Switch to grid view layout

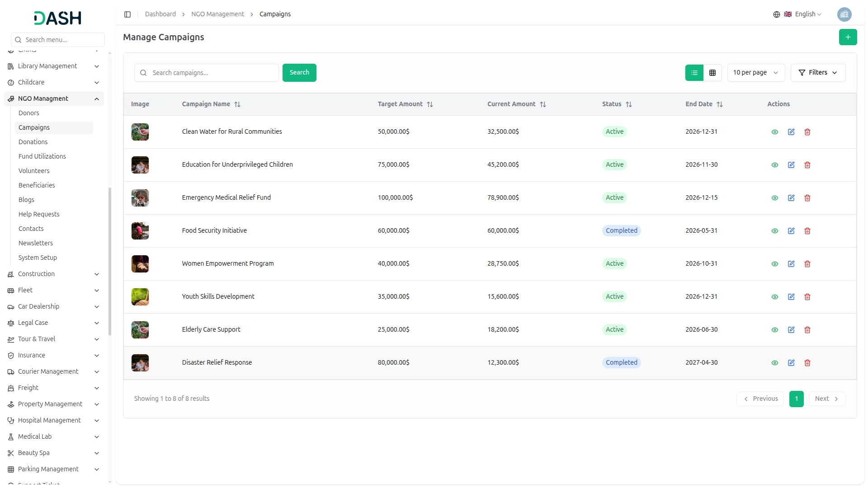pos(712,73)
